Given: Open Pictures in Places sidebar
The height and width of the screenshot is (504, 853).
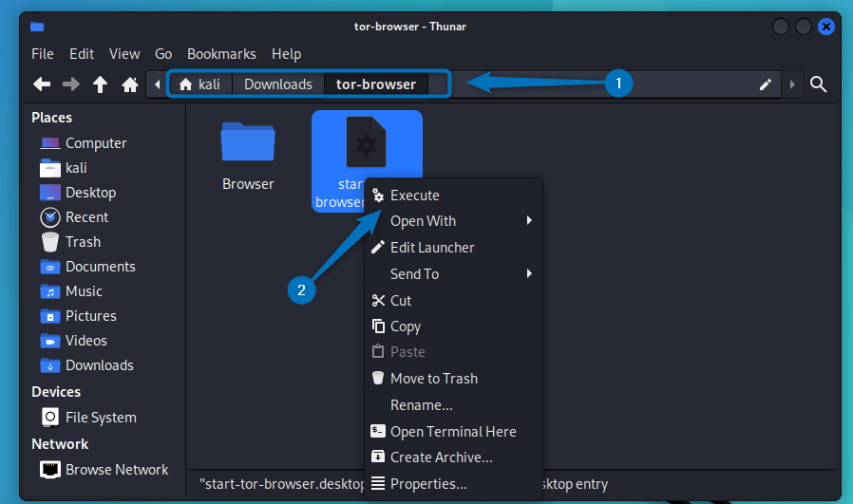Looking at the screenshot, I should [x=78, y=316].
